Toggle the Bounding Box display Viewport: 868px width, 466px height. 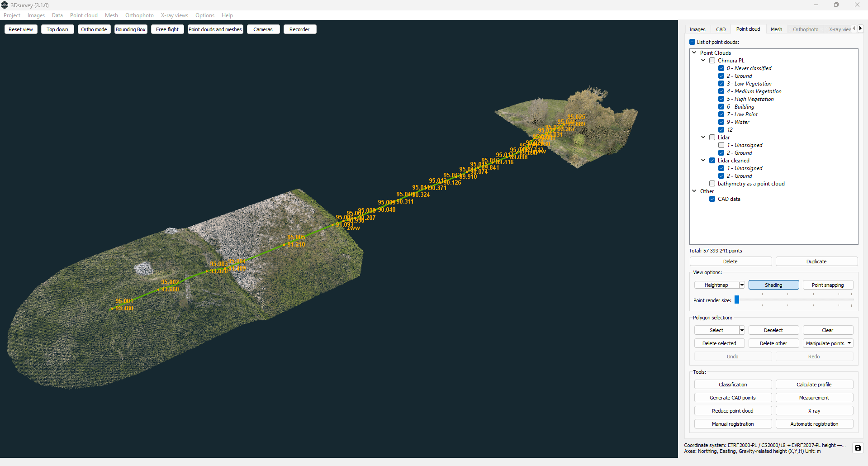coord(131,29)
